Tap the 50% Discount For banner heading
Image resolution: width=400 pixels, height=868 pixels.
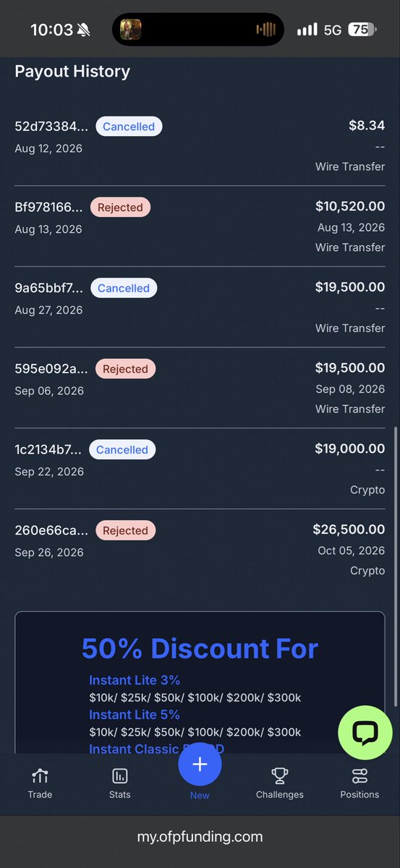pos(200,649)
